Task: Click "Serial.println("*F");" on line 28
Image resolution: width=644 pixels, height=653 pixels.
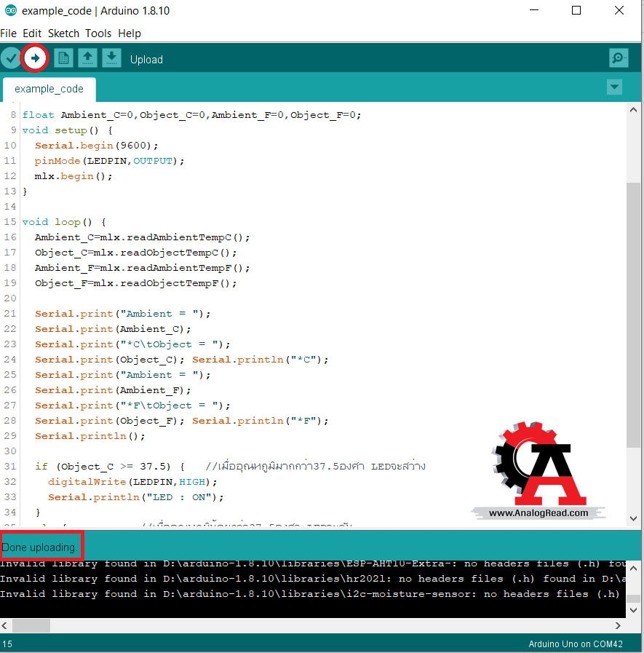Action: tap(261, 421)
